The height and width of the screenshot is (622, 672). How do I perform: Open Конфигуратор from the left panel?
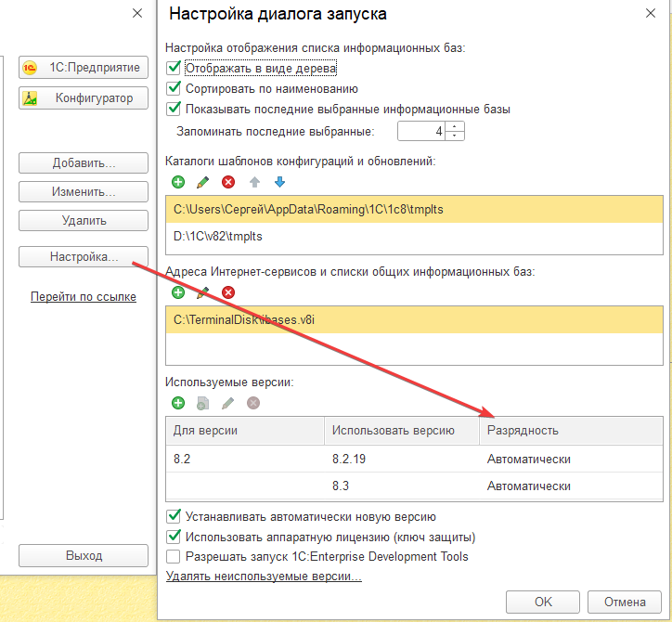[84, 98]
